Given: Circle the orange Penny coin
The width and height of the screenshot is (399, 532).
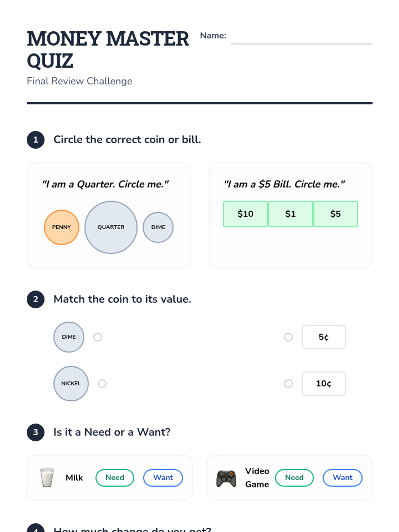Looking at the screenshot, I should [62, 227].
